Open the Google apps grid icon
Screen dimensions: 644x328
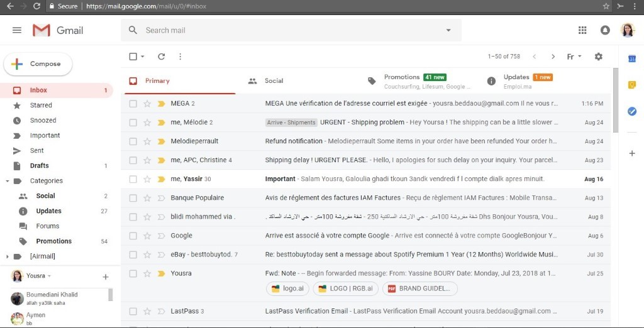pos(582,30)
